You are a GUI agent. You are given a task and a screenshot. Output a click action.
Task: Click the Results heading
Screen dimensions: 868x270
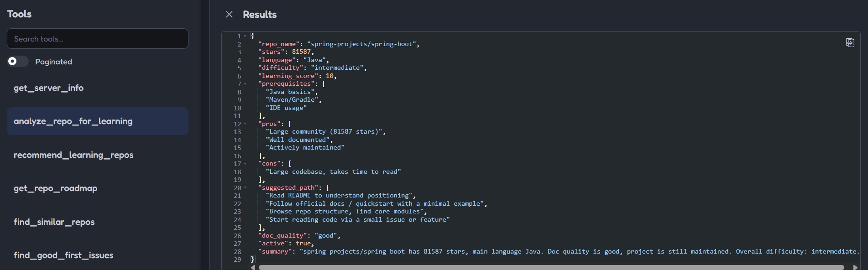[260, 15]
